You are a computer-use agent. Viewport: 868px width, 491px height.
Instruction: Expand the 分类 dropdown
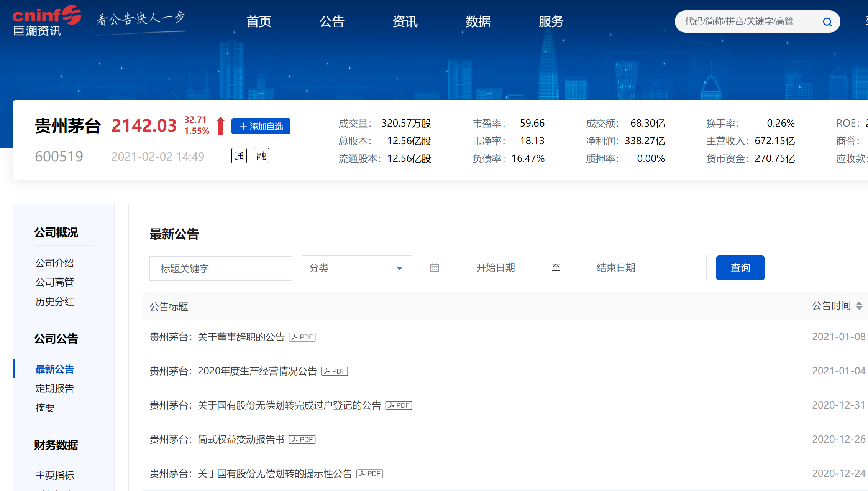[x=356, y=268]
